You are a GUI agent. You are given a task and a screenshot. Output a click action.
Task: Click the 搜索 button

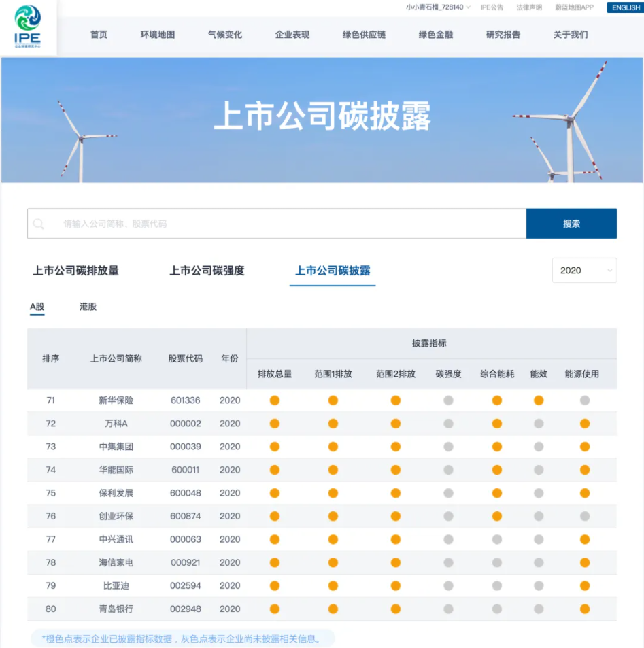572,224
